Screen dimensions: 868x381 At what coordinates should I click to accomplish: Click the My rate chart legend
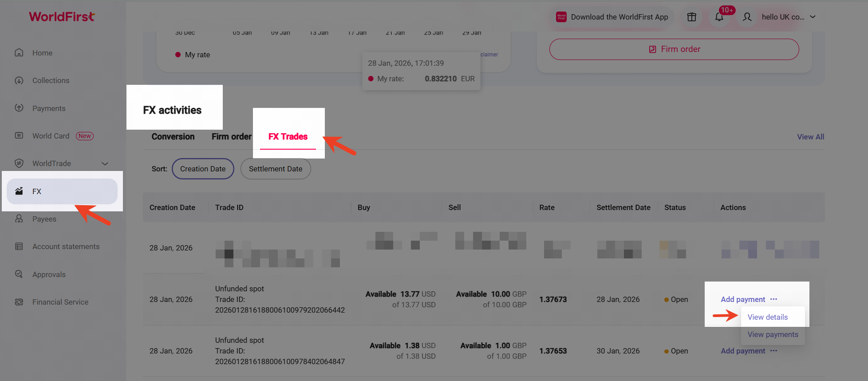pyautogui.click(x=193, y=55)
